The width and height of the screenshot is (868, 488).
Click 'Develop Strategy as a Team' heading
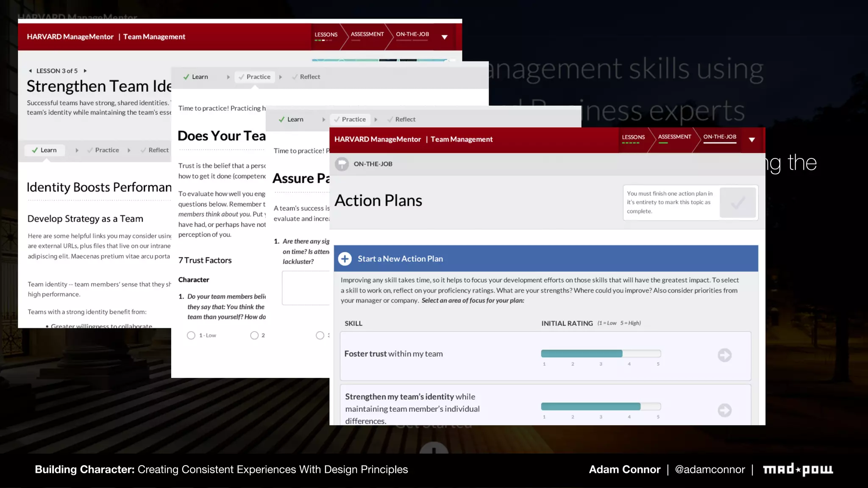click(85, 219)
